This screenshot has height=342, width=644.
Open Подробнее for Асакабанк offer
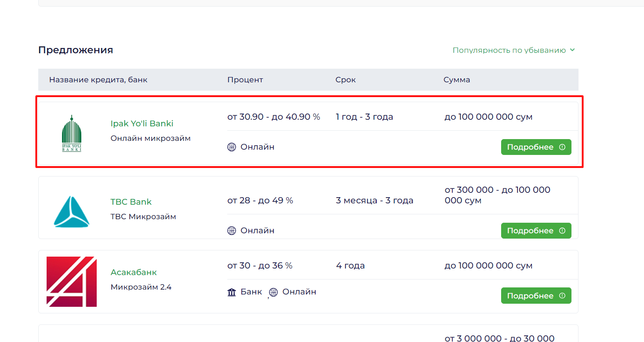tap(536, 296)
